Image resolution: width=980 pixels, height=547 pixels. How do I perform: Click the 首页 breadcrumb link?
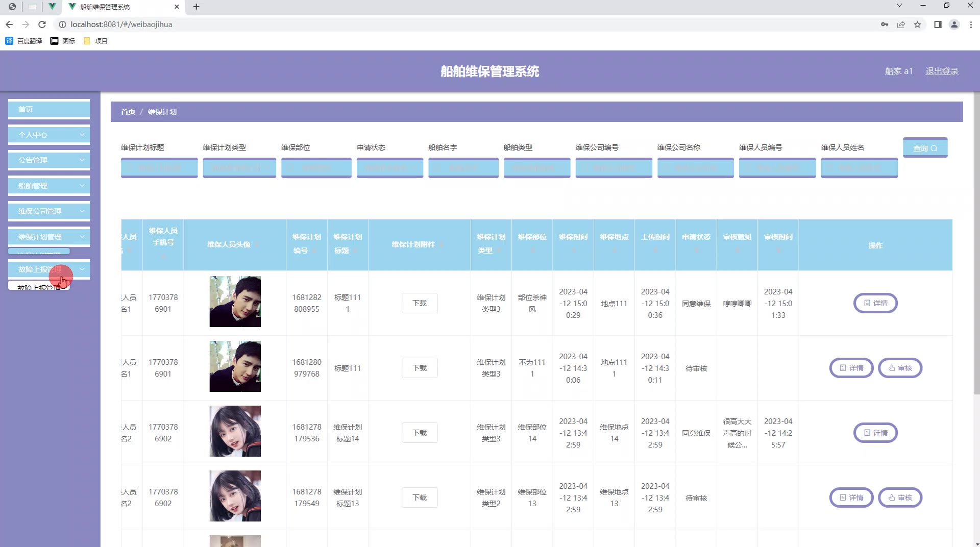[128, 112]
